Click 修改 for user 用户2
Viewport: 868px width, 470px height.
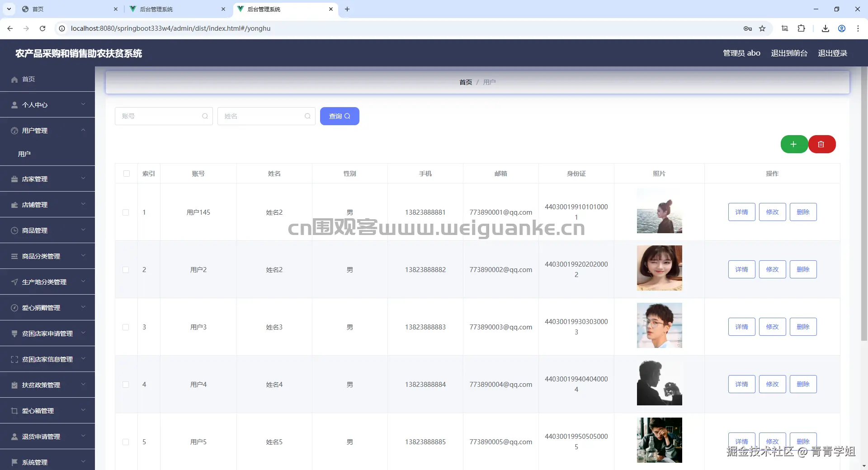772,269
